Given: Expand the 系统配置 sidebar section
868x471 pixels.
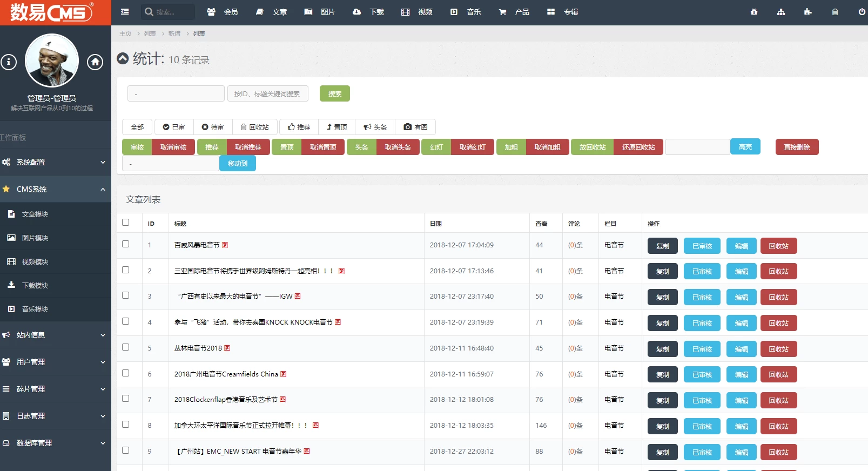Looking at the screenshot, I should (55, 162).
